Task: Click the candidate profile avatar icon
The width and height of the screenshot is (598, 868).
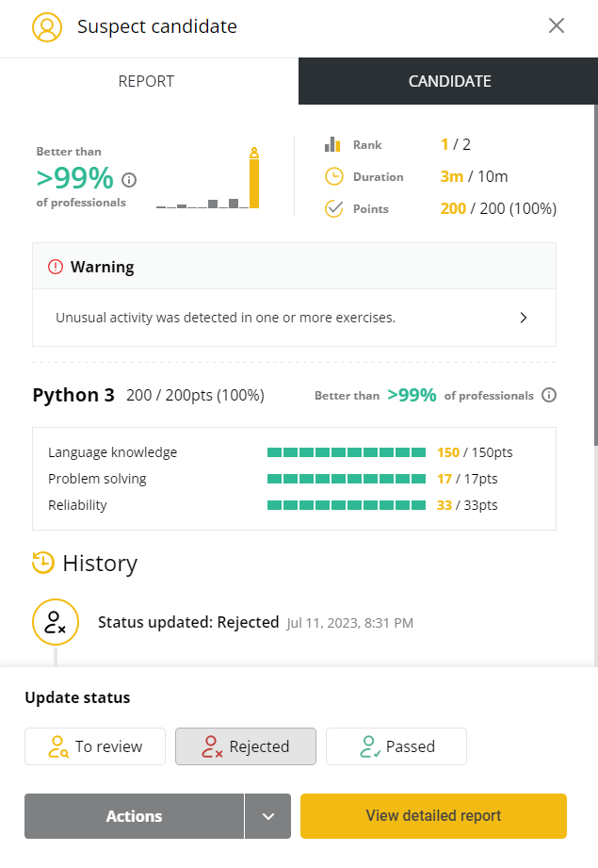Action: (x=46, y=26)
